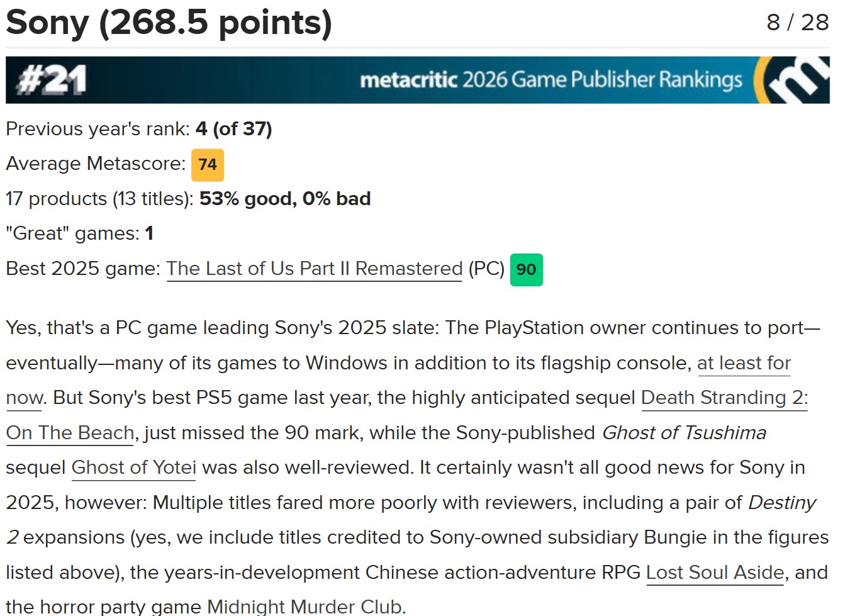The height and width of the screenshot is (616, 850).
Task: Click the Sony (268.5 points) heading
Action: [169, 23]
